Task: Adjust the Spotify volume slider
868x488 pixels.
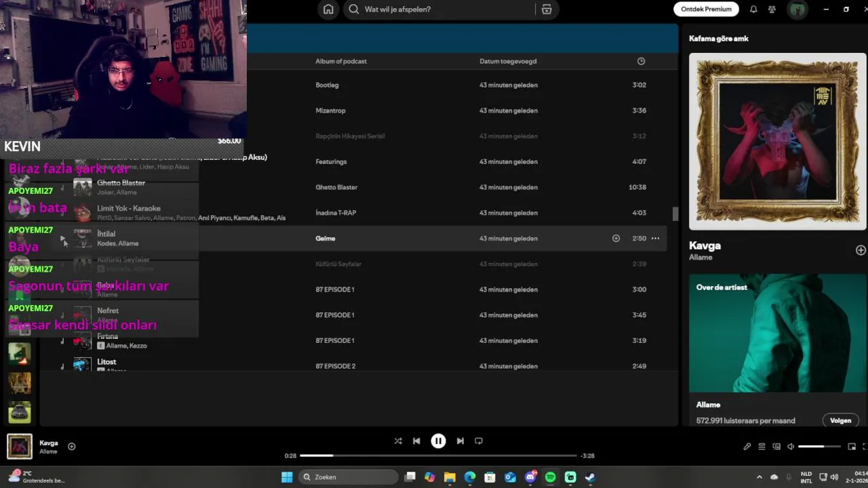Action: tap(819, 447)
